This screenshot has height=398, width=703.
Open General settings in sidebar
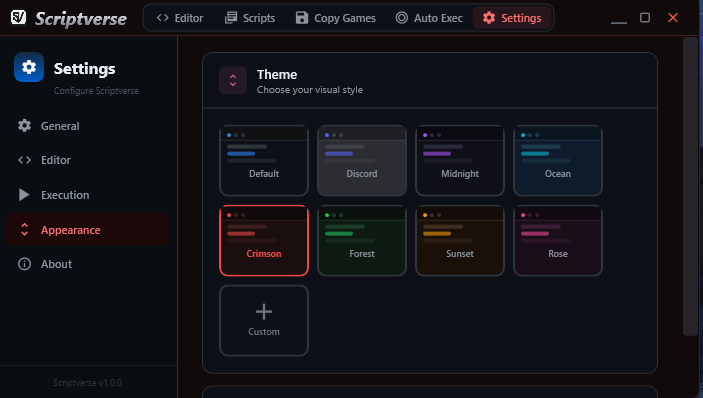tap(87, 126)
